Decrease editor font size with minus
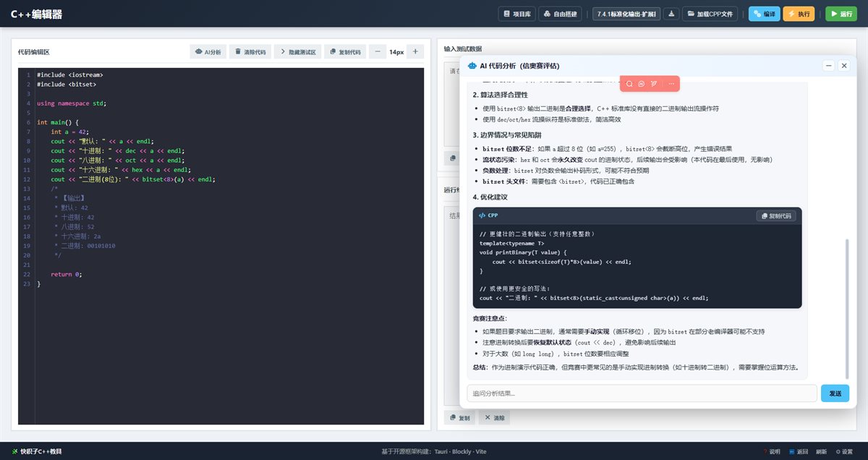The height and width of the screenshot is (460, 868). pos(378,52)
